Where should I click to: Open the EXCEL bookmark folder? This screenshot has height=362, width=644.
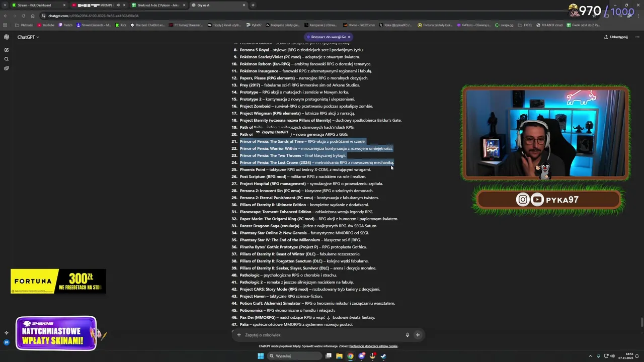(525, 25)
